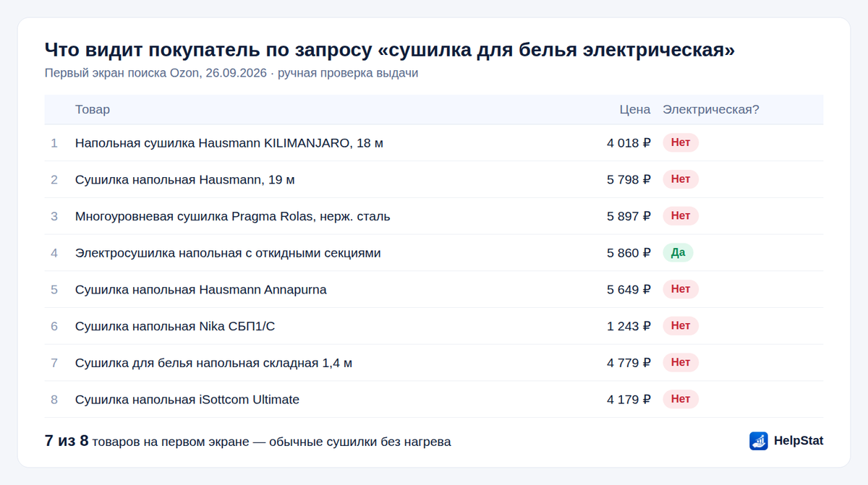
Task: Click the "Нет" badge for Hausmann, 19 м
Action: [x=681, y=179]
